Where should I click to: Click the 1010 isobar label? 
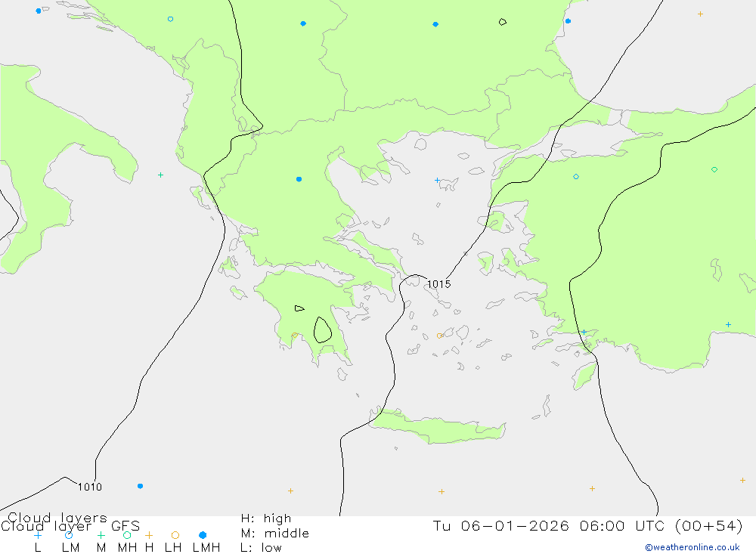click(90, 487)
